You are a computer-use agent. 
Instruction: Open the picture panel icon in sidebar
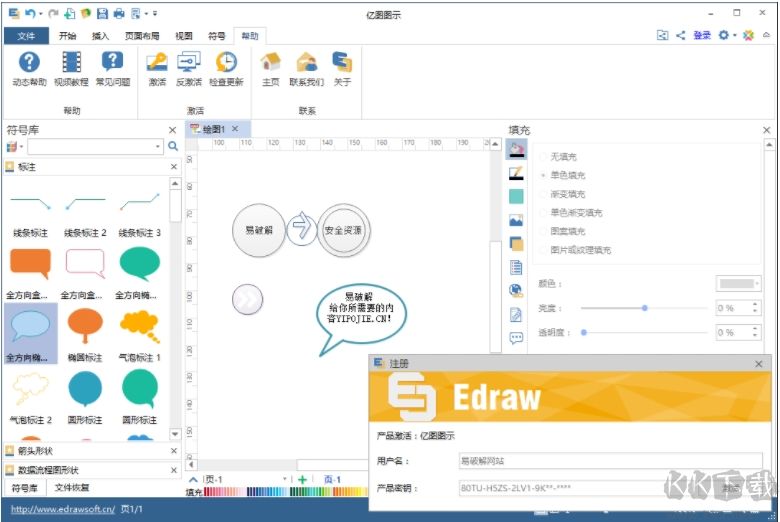pyautogui.click(x=516, y=219)
